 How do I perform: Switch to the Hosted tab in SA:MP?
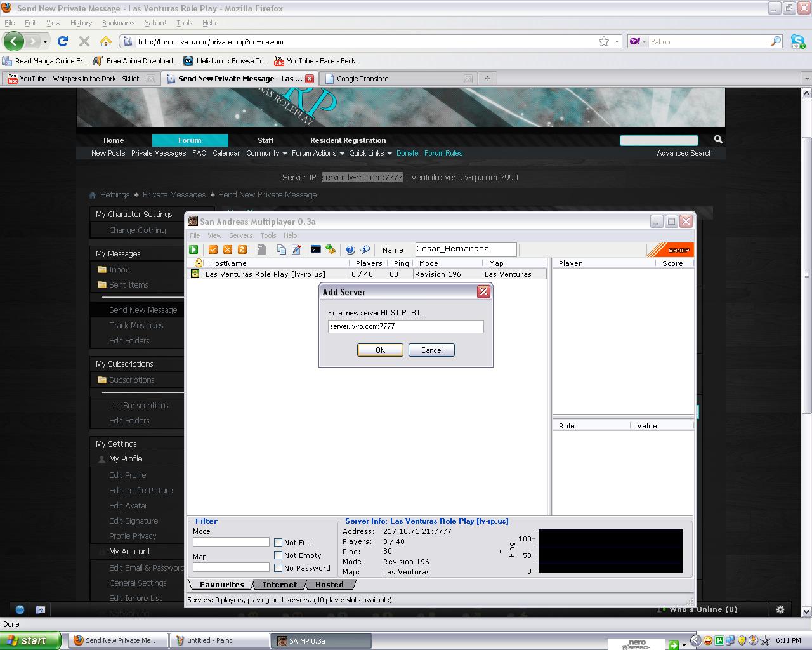coord(329,585)
